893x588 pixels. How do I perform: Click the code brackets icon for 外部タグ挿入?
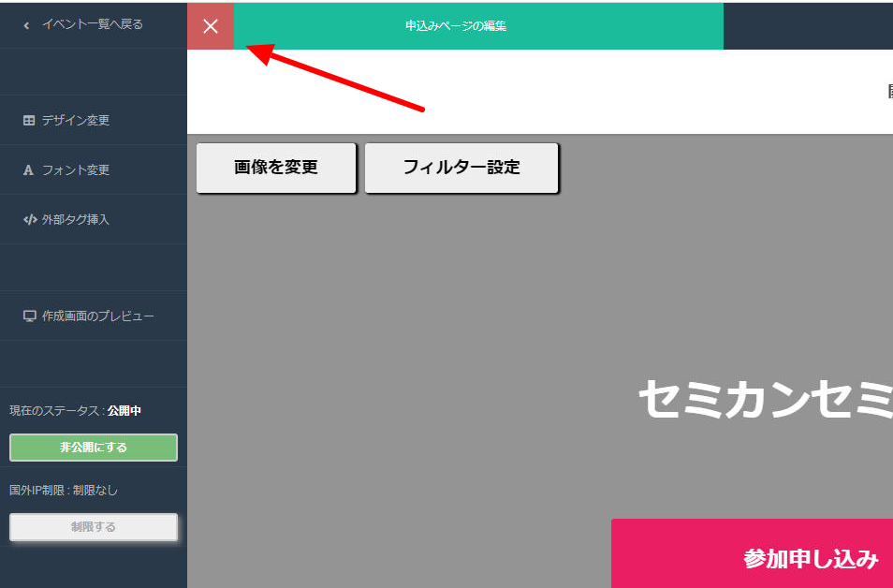tap(30, 220)
